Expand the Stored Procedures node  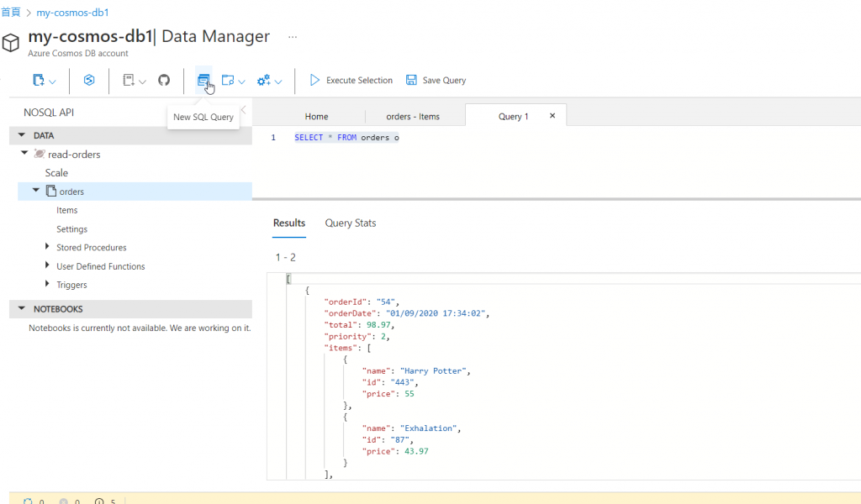[47, 248]
